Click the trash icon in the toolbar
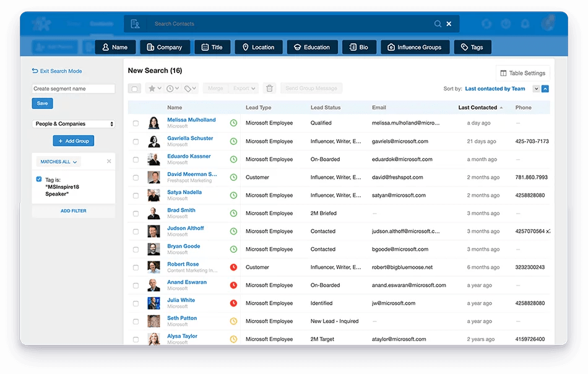The image size is (588, 374). click(x=269, y=88)
